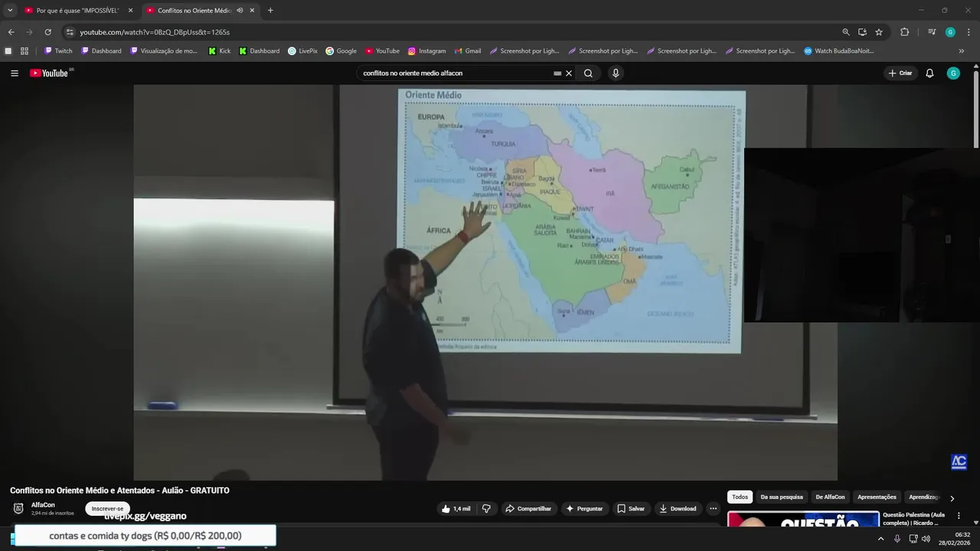Open the LivePix bookmark

point(302,51)
